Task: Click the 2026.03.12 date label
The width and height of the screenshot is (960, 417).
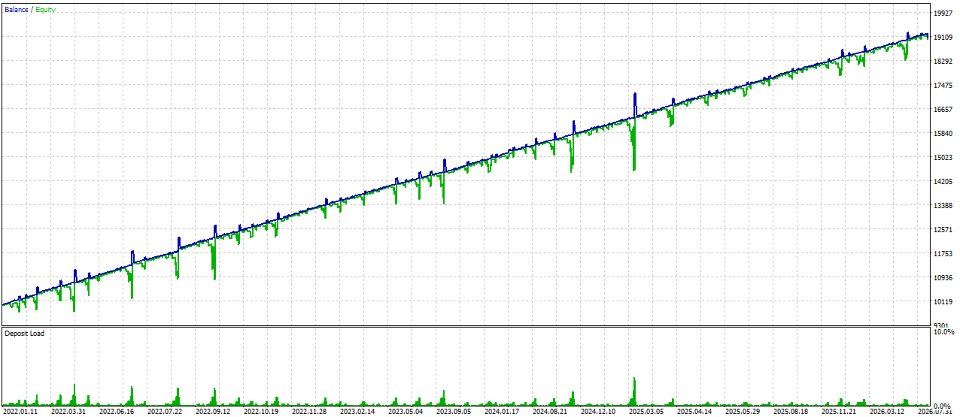Action: (x=886, y=411)
